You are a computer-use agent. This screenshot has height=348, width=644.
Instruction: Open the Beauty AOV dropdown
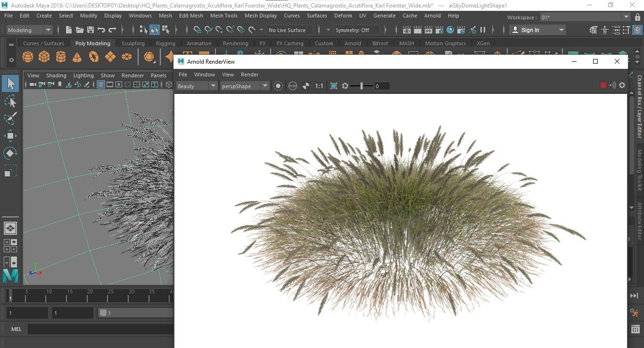(x=197, y=86)
